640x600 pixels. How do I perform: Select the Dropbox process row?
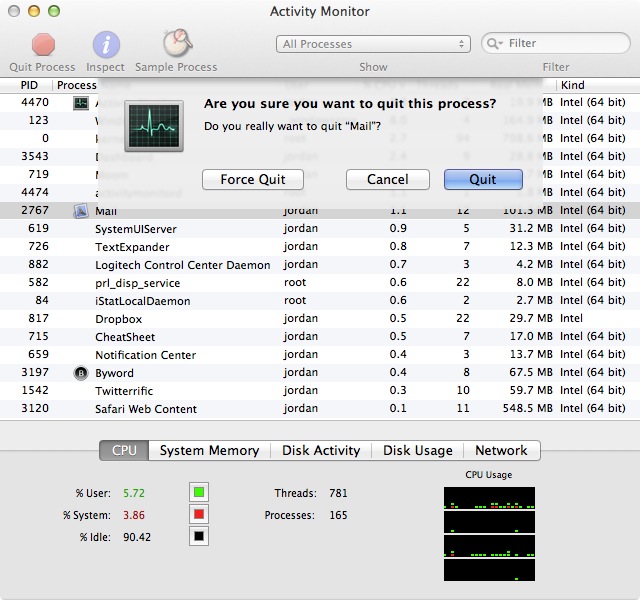pyautogui.click(x=320, y=318)
